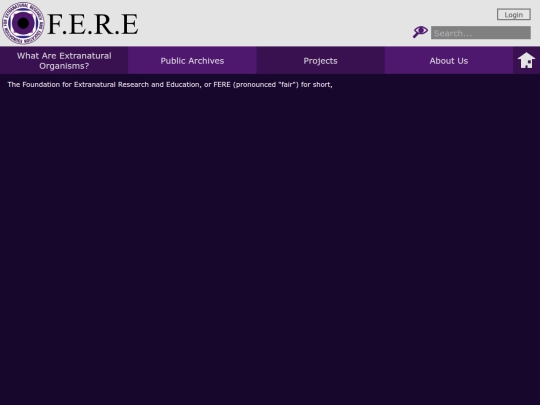Click the text 'The Foundation for Extranatural Research'

78,84
